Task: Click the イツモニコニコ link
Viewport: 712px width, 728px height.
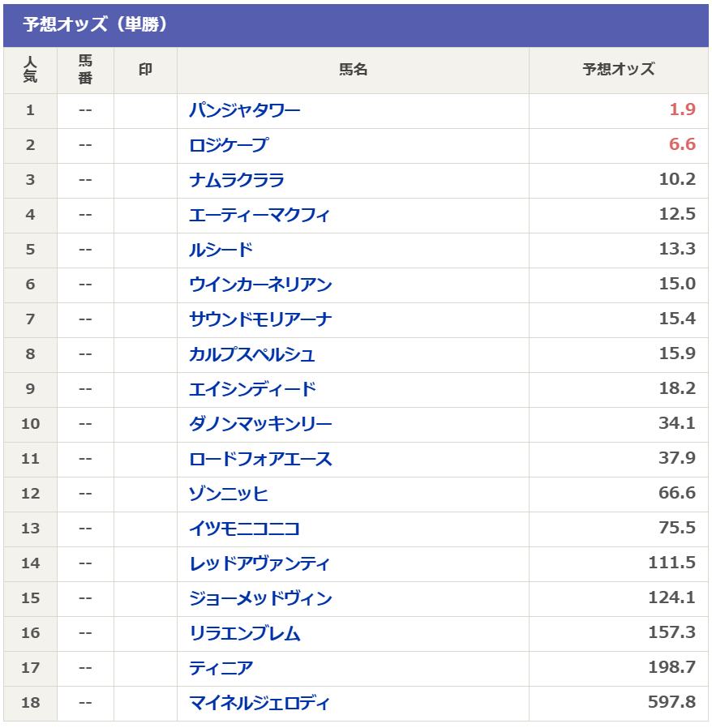Action: 244,529
